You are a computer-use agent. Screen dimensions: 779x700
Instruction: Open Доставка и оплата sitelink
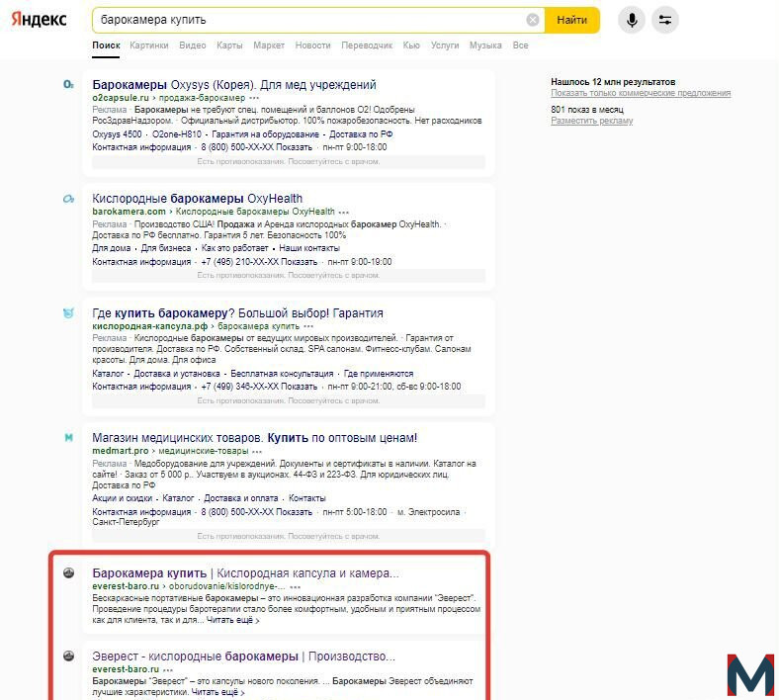[241, 497]
